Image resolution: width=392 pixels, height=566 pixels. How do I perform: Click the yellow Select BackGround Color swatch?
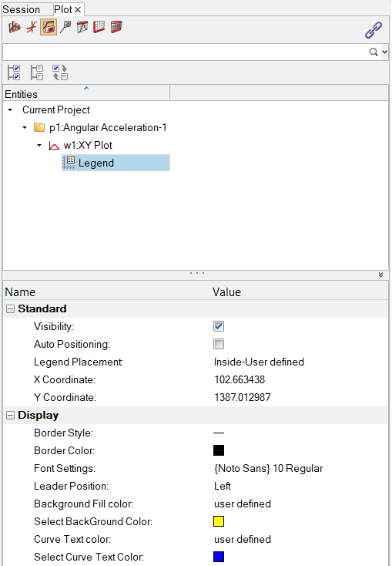click(x=219, y=521)
